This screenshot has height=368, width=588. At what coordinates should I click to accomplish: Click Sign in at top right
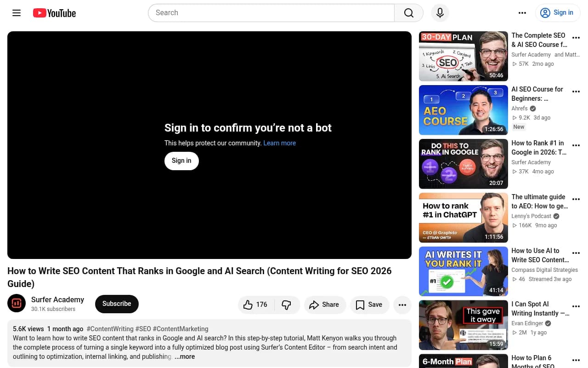tap(558, 13)
